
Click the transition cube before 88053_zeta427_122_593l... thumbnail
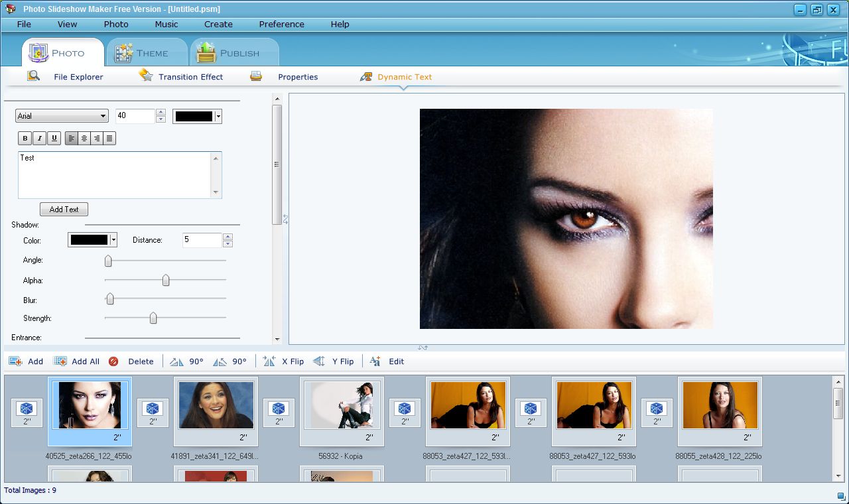tap(405, 412)
